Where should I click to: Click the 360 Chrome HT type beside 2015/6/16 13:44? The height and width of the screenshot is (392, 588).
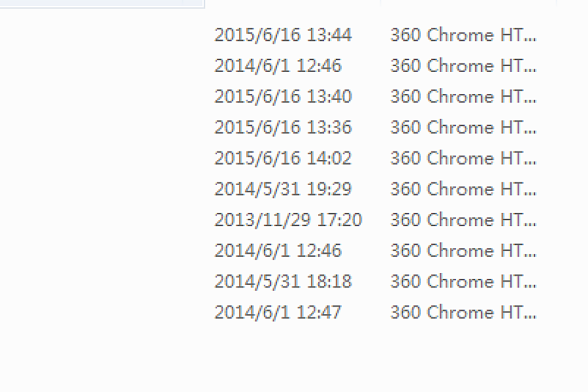coord(463,35)
